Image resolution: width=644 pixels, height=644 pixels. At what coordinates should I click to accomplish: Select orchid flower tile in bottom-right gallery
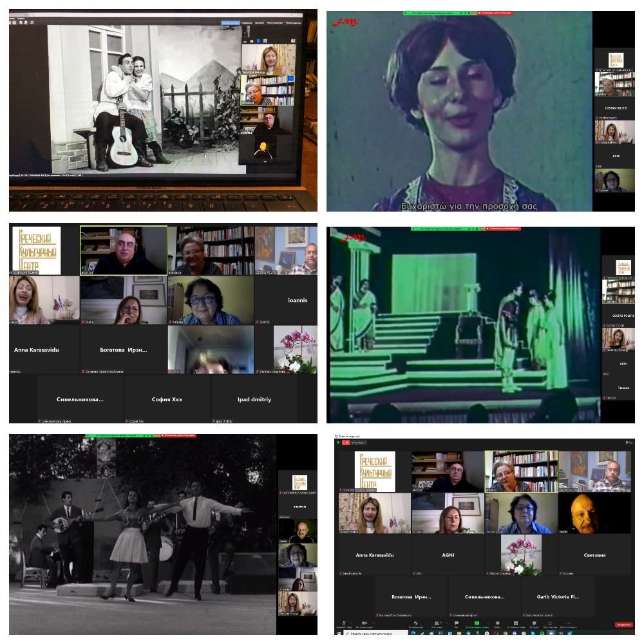pyautogui.click(x=522, y=555)
